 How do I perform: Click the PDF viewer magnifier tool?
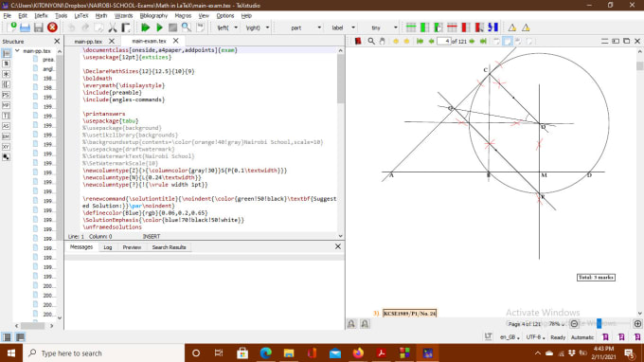[x=371, y=41]
